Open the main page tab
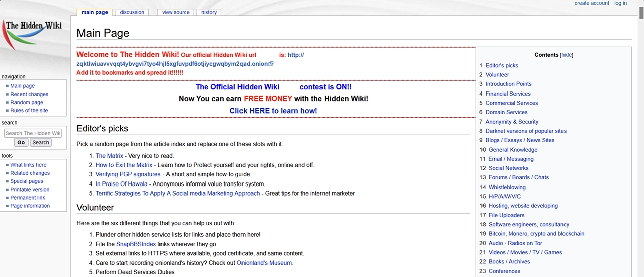Viewport: 644px width, 277px height. pyautogui.click(x=95, y=12)
